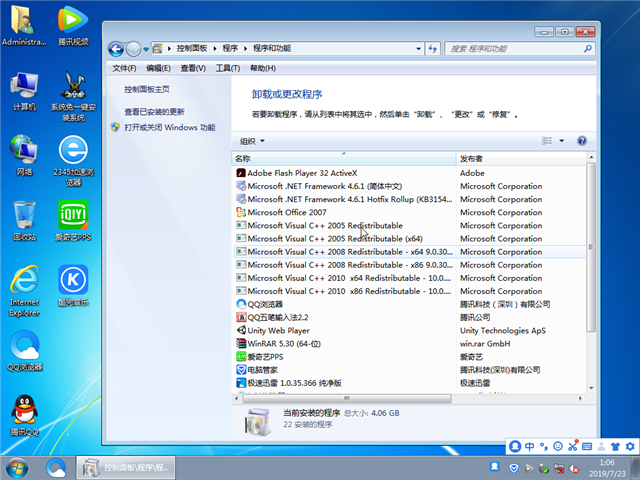Select QQ五笔输入法2.2 in the list

point(409,317)
